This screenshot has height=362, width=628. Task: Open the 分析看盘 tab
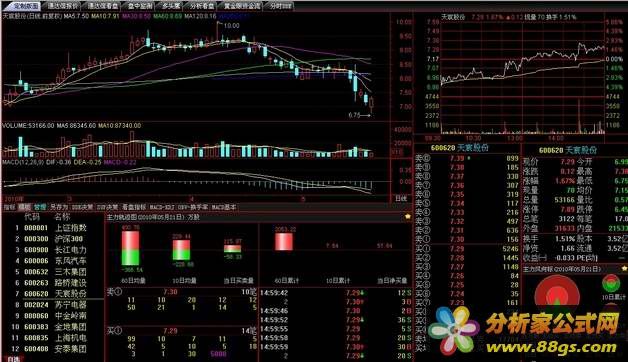tap(201, 6)
